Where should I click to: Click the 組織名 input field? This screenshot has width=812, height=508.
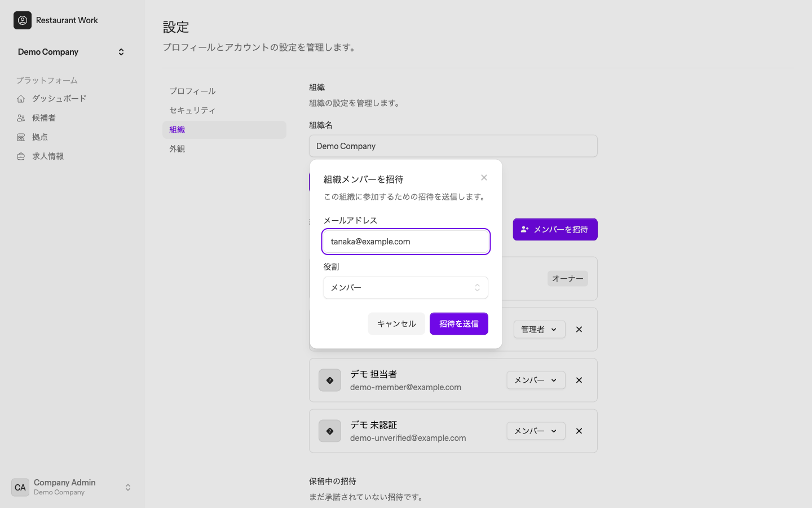pos(453,146)
